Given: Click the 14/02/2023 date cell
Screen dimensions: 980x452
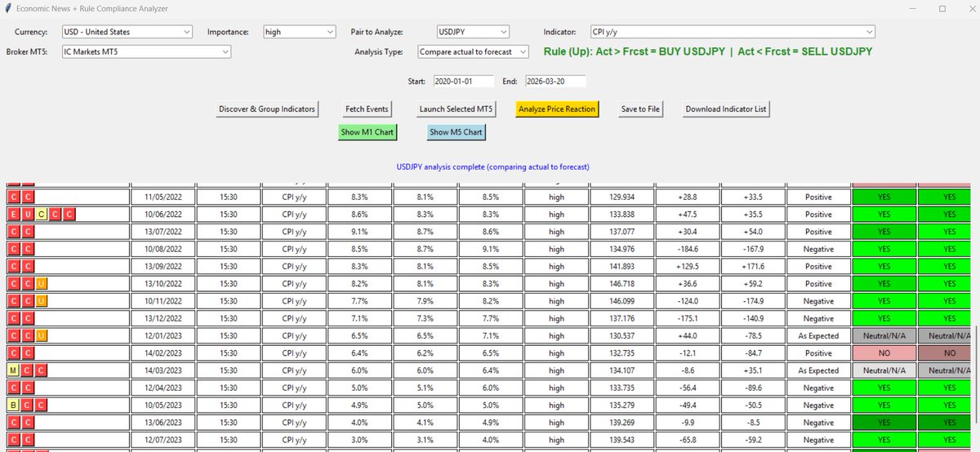Looking at the screenshot, I should [163, 353].
